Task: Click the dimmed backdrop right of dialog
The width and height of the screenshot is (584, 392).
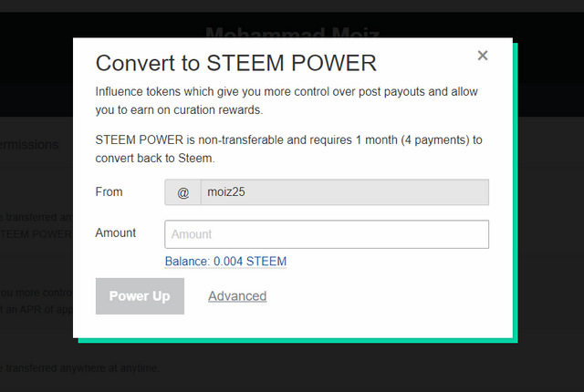Action: pyautogui.click(x=550, y=228)
